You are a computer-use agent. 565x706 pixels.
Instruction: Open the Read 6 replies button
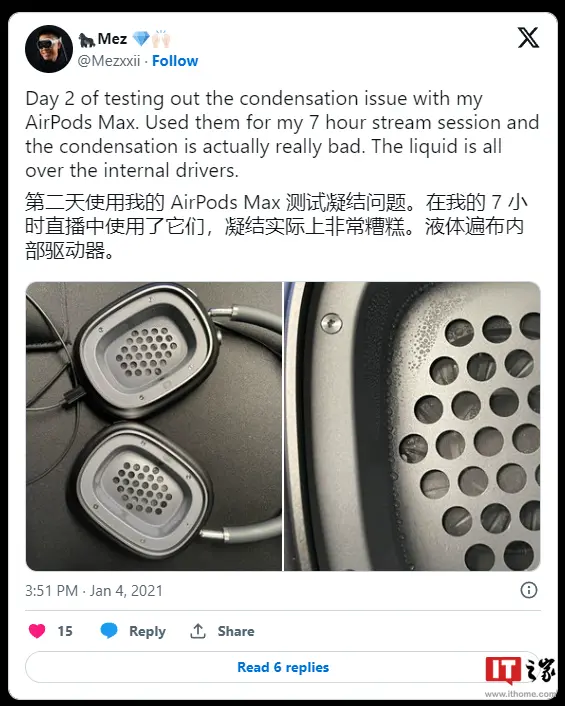tap(283, 667)
